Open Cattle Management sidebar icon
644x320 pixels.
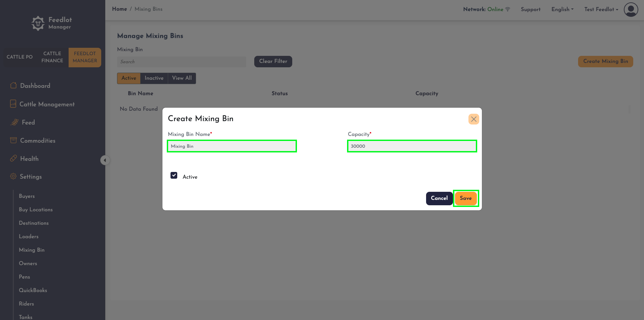pos(13,104)
